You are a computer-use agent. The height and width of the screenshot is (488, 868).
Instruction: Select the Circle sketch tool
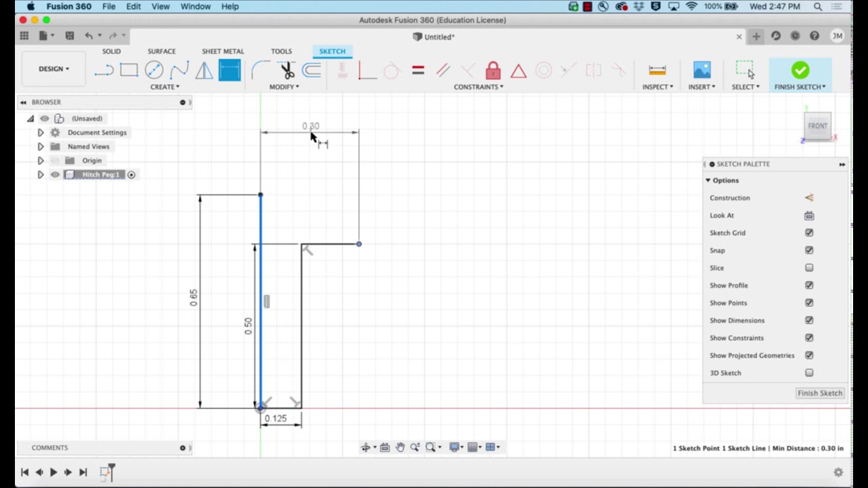point(154,70)
